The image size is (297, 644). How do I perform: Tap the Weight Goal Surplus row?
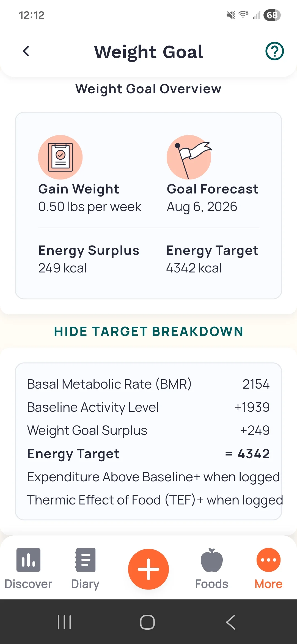point(148,430)
